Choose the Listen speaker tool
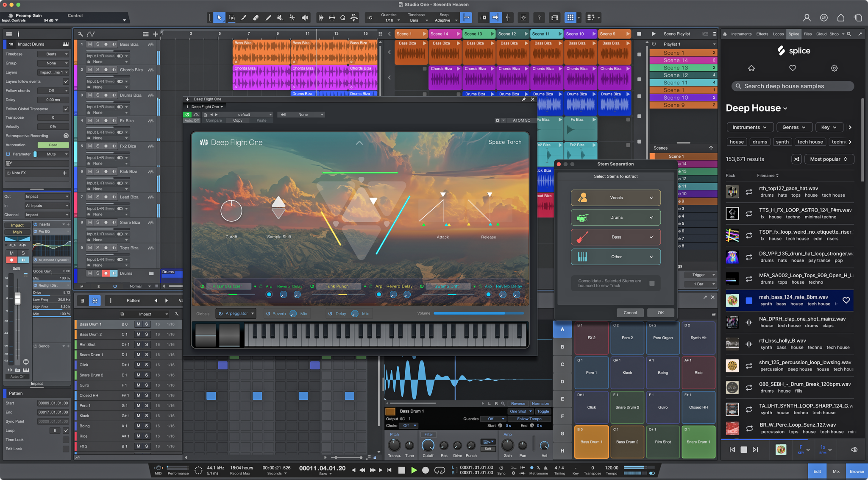This screenshot has width=868, height=480. click(x=304, y=18)
